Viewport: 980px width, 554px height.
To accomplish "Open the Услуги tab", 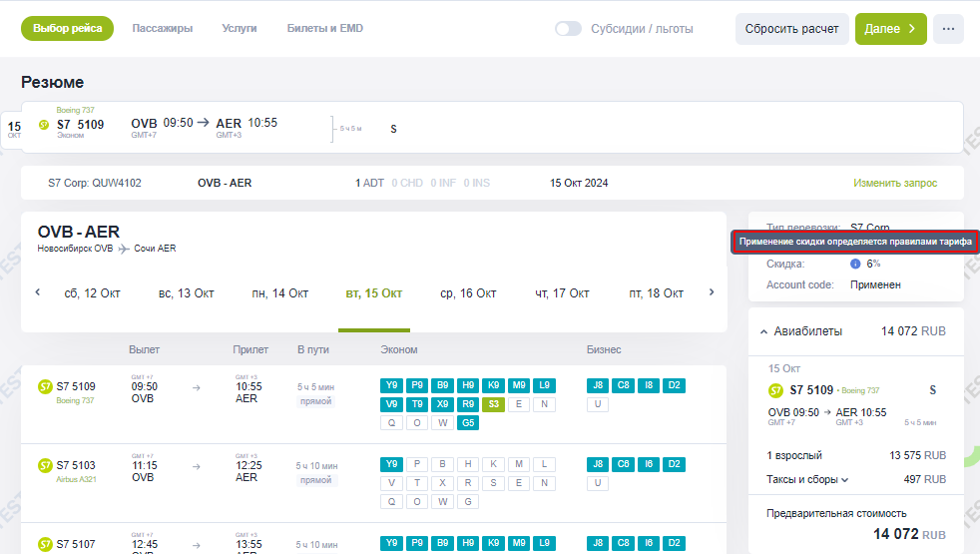I will click(x=240, y=28).
